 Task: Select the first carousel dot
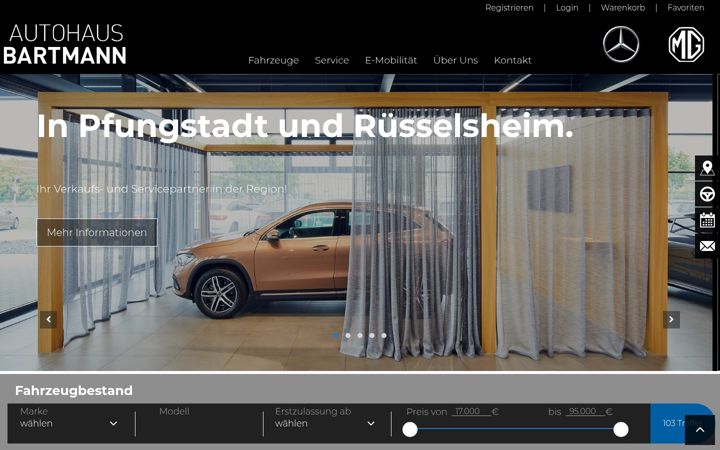tap(336, 335)
